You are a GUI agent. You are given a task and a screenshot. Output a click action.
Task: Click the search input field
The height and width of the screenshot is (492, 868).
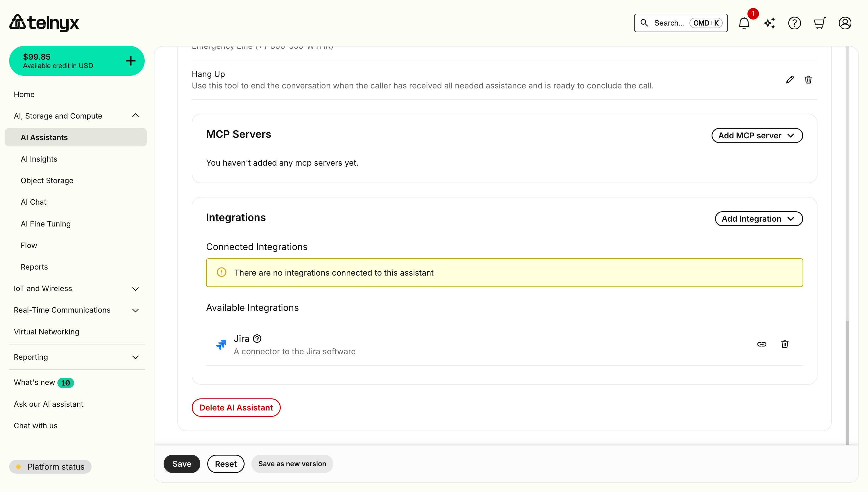click(679, 23)
